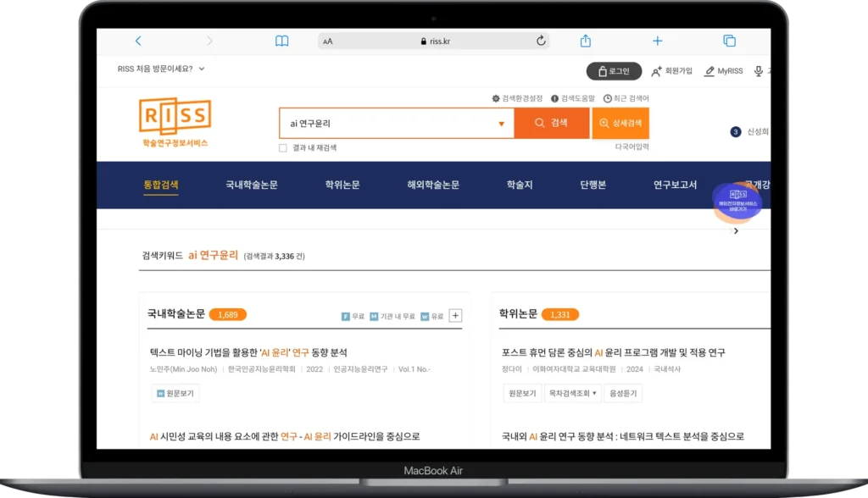Open article '텍스트 마이닝 기법을 활용한 AI 윤리 연구 동향 분석'
Image resolution: width=868 pixels, height=498 pixels.
click(x=248, y=352)
